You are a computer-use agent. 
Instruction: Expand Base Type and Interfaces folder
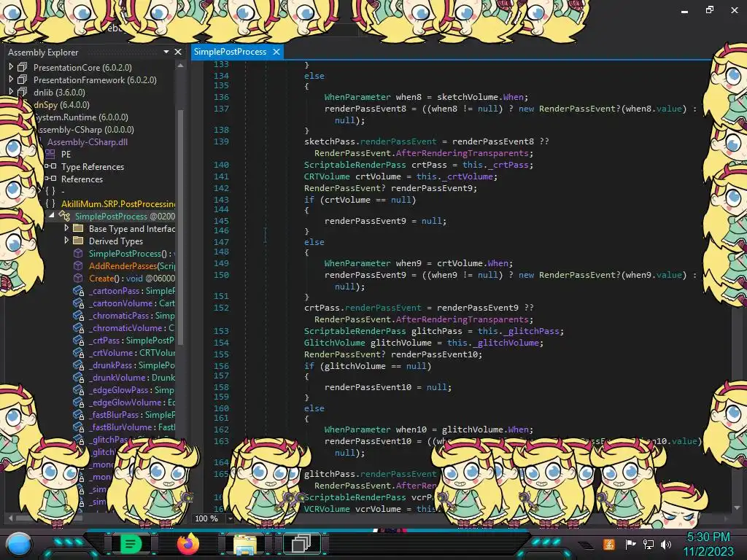(x=66, y=228)
